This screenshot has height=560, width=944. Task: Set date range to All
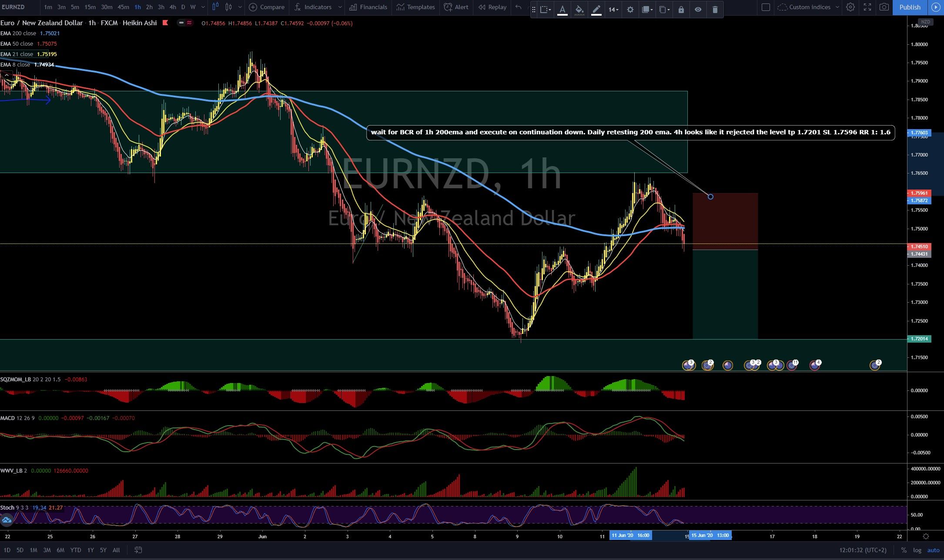116,550
